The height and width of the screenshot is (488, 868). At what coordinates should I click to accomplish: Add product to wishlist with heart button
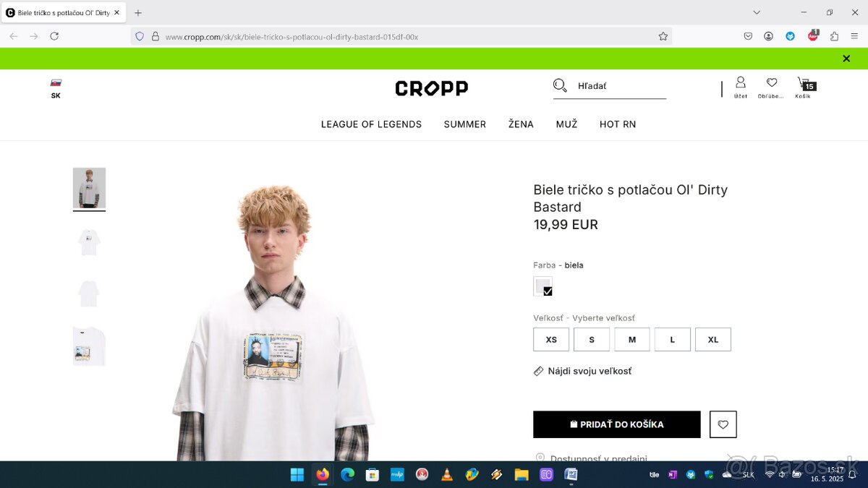click(723, 424)
